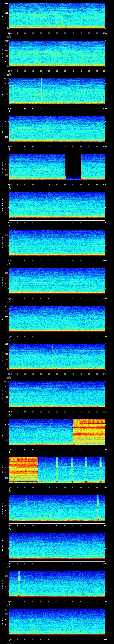Click the '26:00' end time label
Screen dimensions: 114x644
[x=105, y=450]
